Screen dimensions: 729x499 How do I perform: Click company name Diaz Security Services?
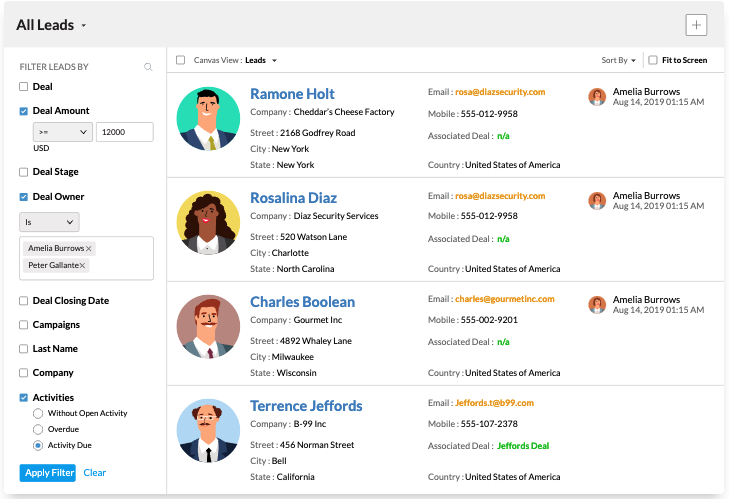click(336, 216)
